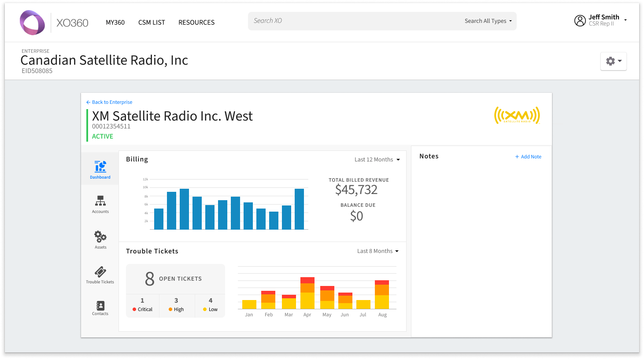Click the Total Billed Revenue $45,732 value

coord(356,190)
